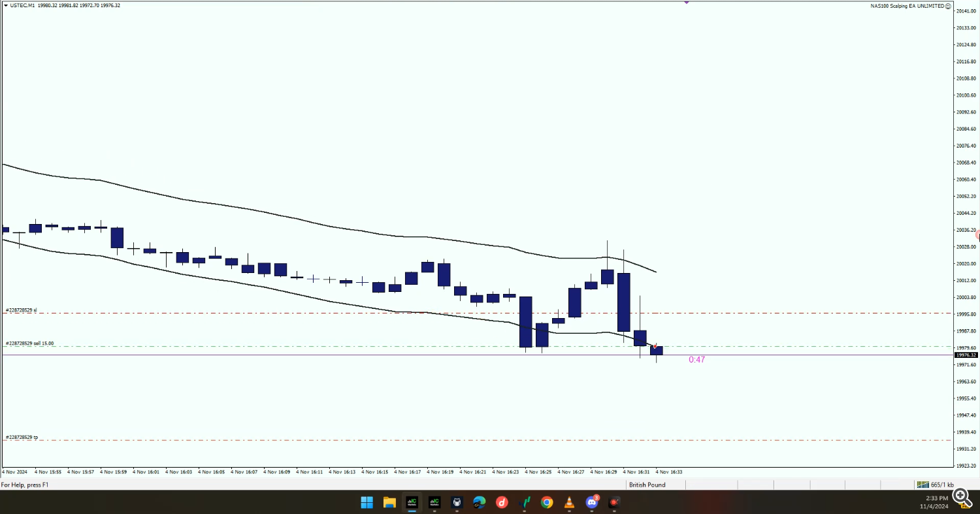The width and height of the screenshot is (980, 514).
Task: Click the red sell arrow on the latest candle
Action: coord(655,346)
